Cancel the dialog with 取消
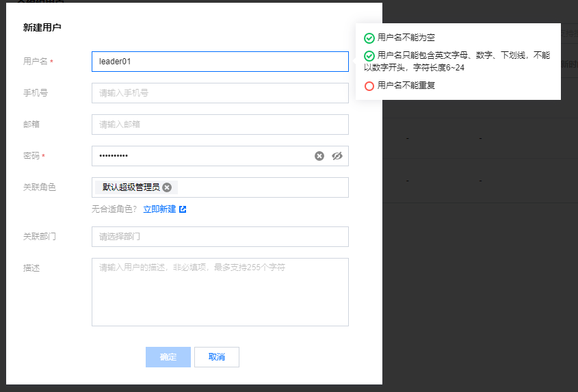 click(217, 357)
